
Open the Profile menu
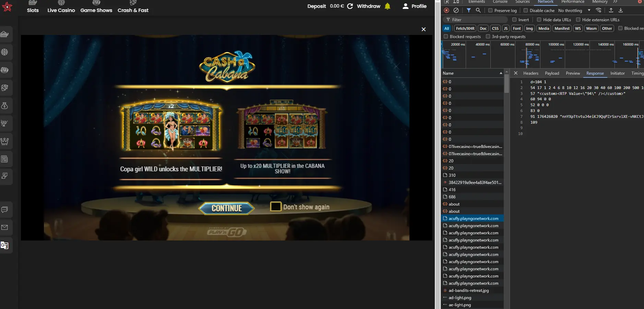coord(415,6)
